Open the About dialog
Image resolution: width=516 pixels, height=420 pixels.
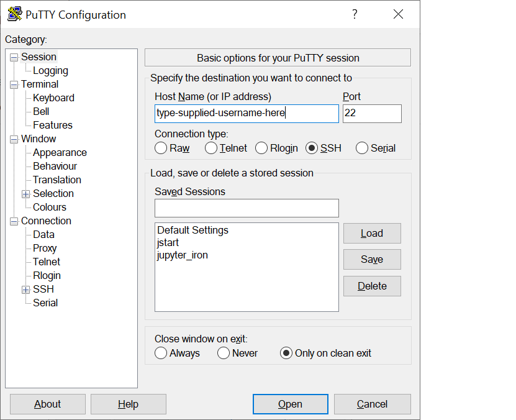tap(48, 404)
